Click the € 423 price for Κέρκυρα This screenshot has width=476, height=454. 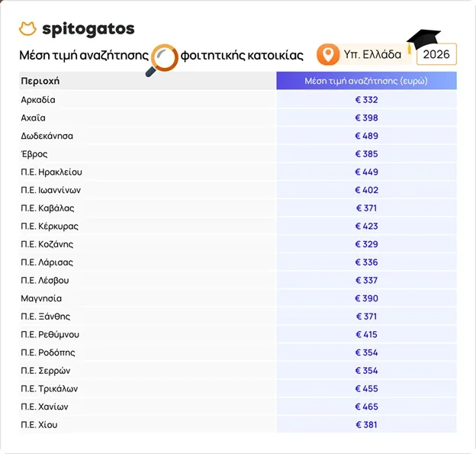click(366, 227)
